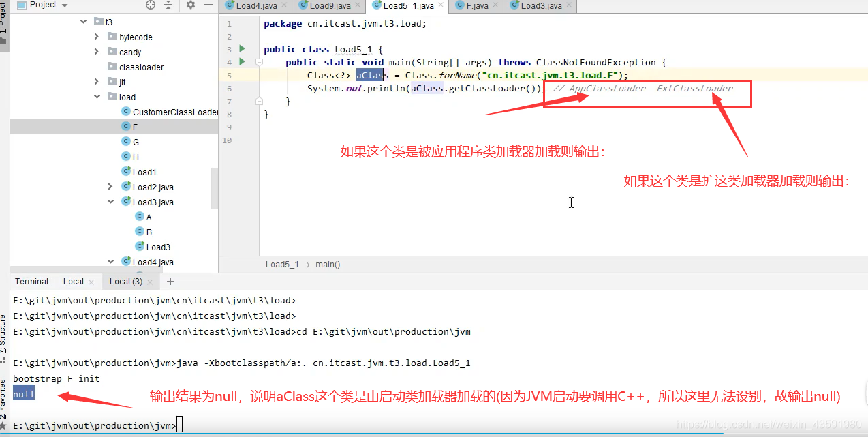Run main method via line 4 gutter arrow

click(x=242, y=62)
